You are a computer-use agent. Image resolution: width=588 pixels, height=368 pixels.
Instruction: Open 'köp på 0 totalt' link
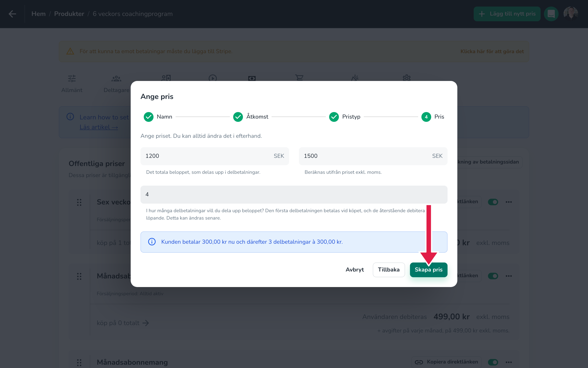pyautogui.click(x=123, y=323)
